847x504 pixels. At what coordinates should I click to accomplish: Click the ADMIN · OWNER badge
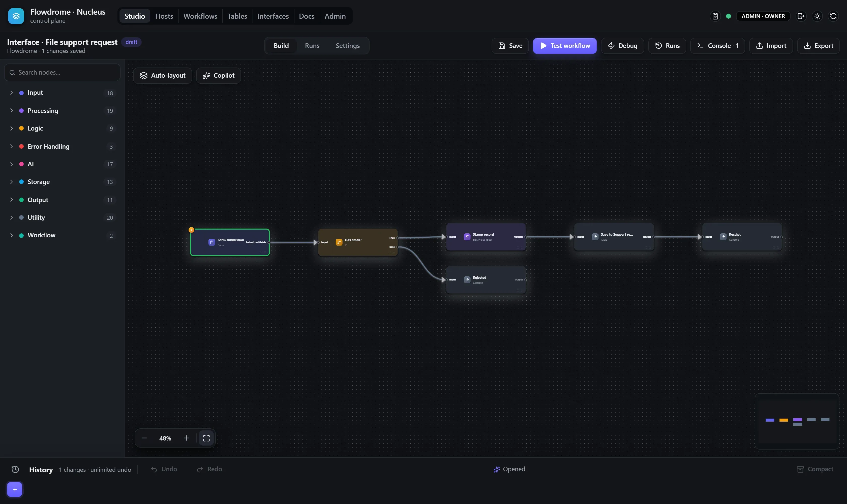point(763,16)
